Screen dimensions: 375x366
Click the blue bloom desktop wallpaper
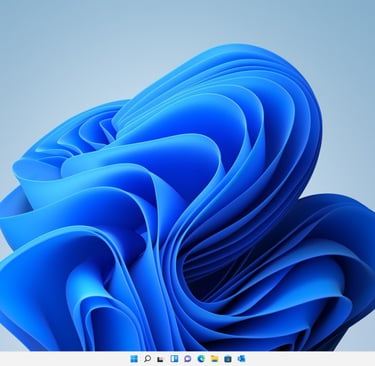pos(187,217)
